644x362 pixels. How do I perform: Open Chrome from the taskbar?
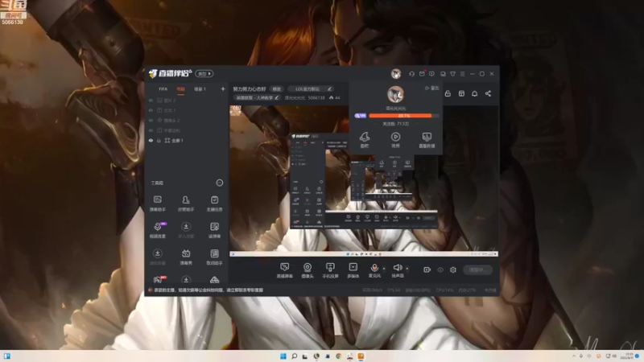pos(338,356)
